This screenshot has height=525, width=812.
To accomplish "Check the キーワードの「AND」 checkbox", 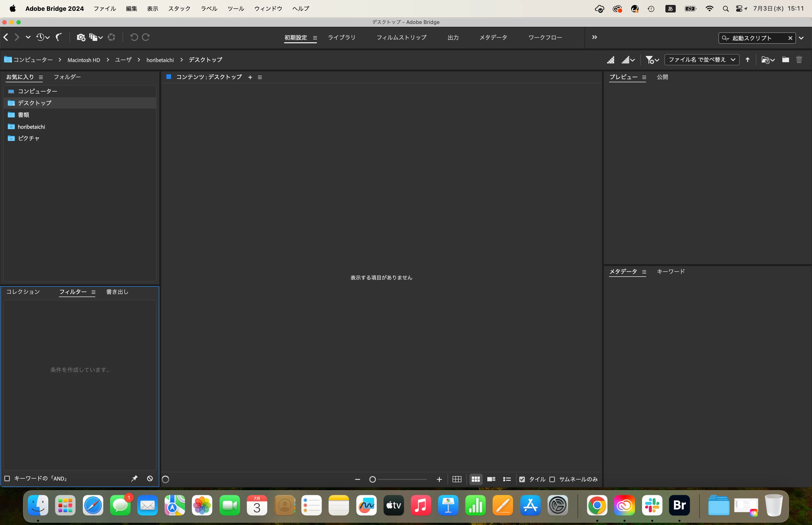I will [7, 479].
